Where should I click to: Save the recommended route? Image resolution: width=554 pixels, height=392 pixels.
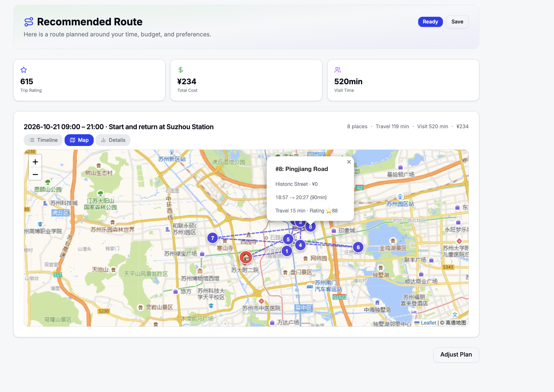pos(457,22)
